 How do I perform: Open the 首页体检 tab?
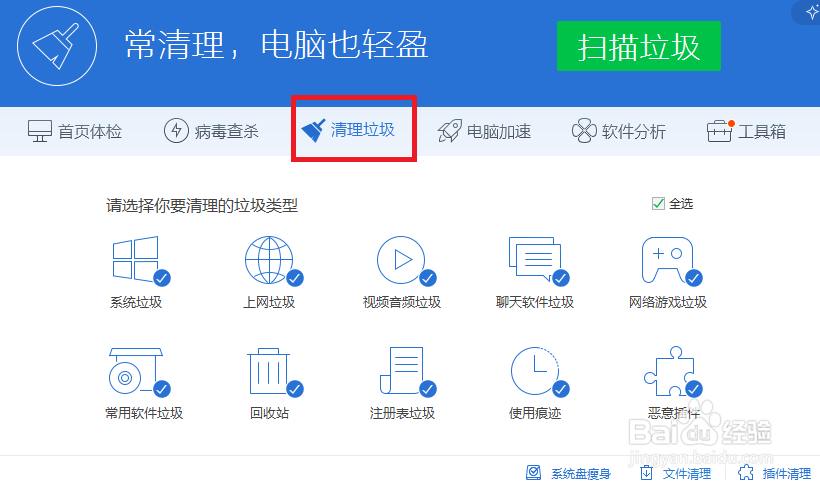pyautogui.click(x=75, y=131)
